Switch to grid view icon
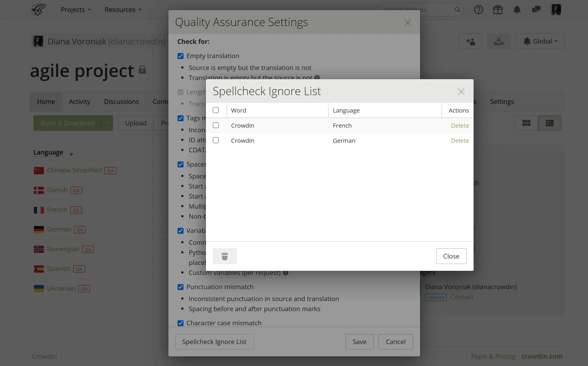 pyautogui.click(x=526, y=123)
